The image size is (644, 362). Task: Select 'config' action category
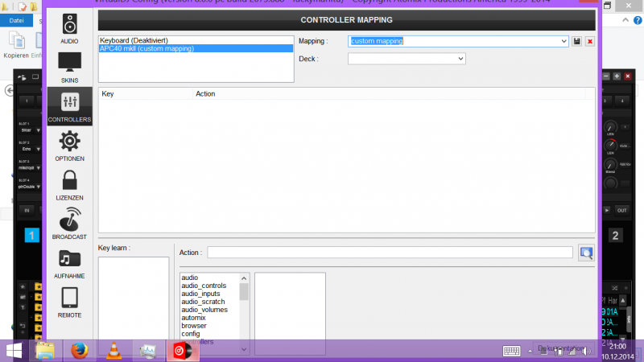click(191, 334)
